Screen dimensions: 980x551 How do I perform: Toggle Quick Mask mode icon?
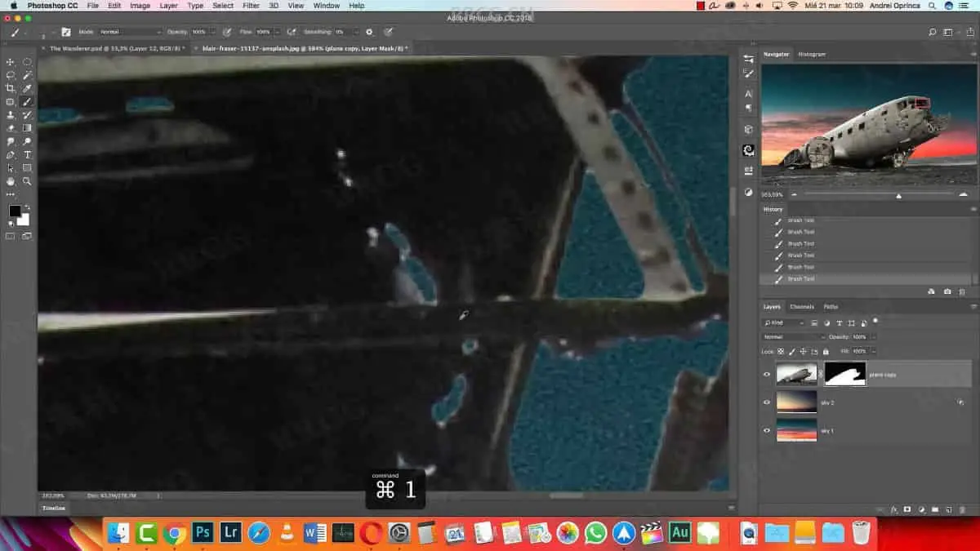coord(11,236)
